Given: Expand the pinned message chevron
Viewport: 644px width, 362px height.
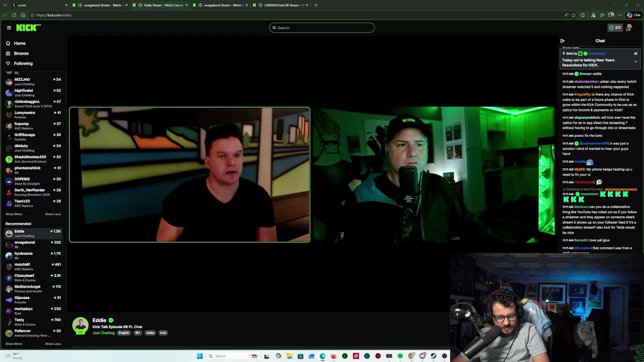Looking at the screenshot, I should point(635,61).
